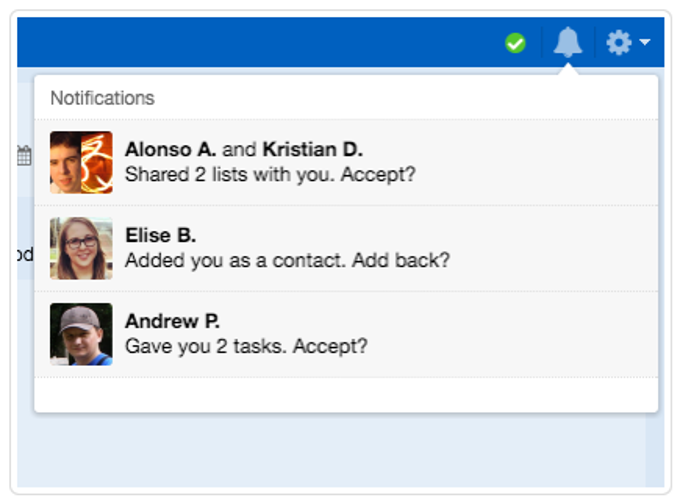
Task: Click the empty footer of the notifications panel
Action: (x=346, y=395)
